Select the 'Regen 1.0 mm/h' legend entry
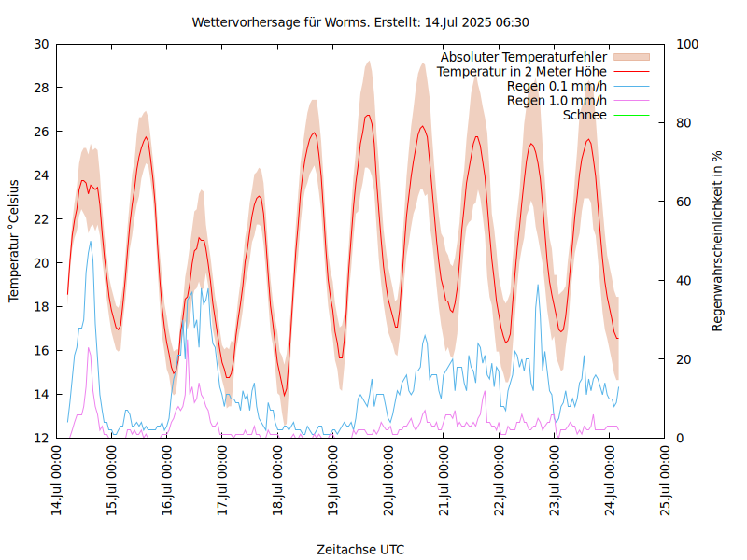747x560 pixels. point(557,101)
